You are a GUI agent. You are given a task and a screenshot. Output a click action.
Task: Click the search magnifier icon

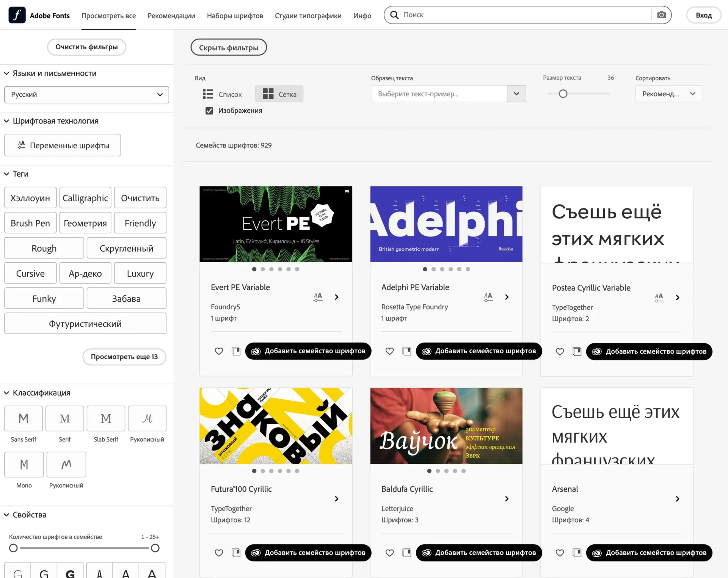click(394, 15)
